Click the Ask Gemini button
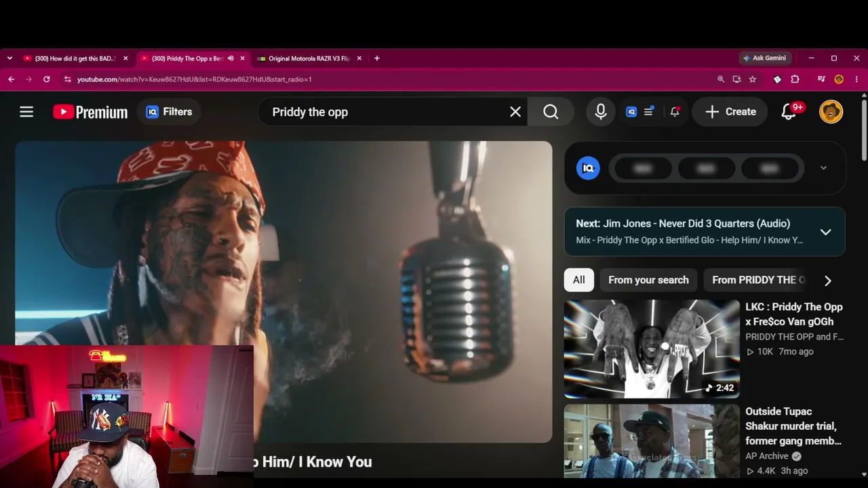Viewport: 868px width, 488px height. click(x=764, y=58)
